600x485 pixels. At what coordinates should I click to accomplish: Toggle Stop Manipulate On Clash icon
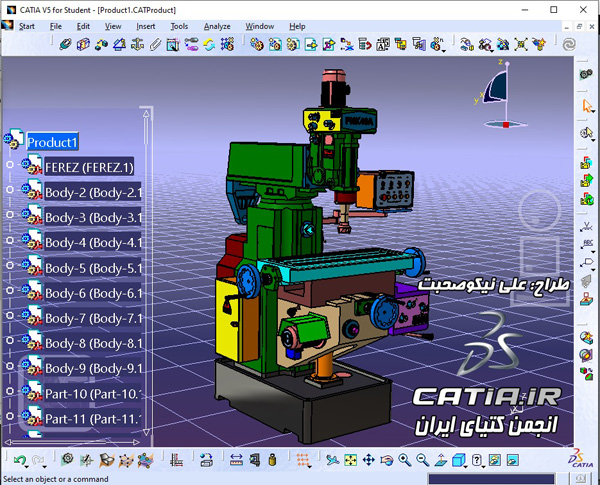point(539,44)
